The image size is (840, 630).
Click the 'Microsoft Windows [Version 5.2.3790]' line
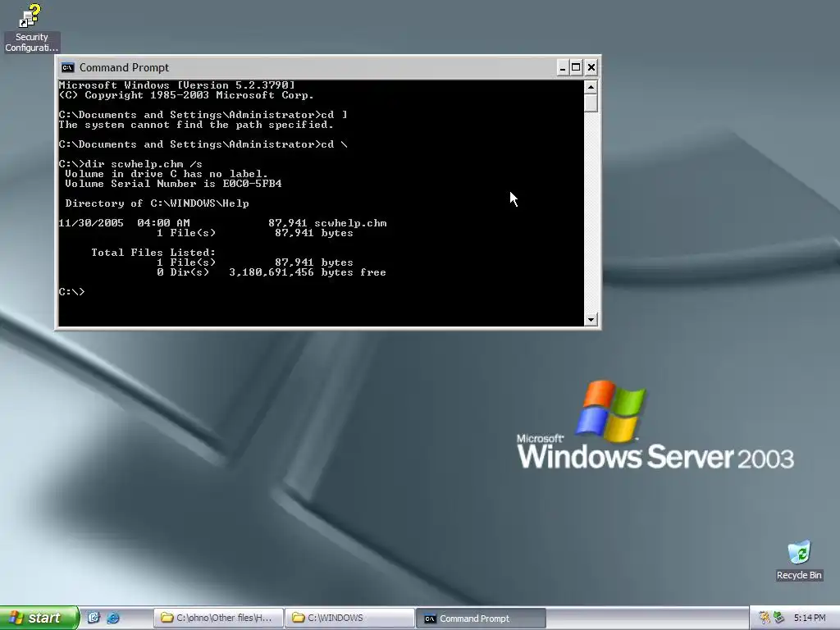coord(177,85)
